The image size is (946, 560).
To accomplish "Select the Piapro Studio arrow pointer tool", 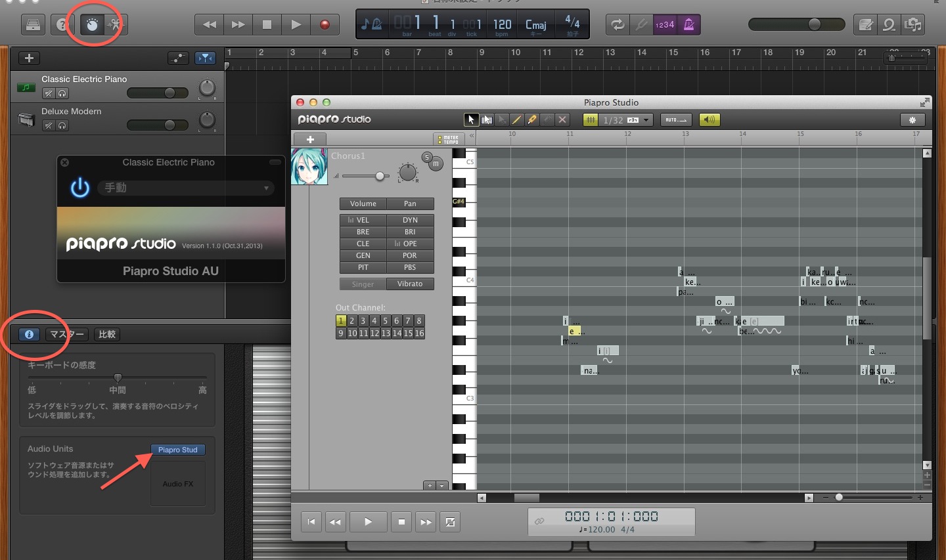I will pyautogui.click(x=471, y=119).
